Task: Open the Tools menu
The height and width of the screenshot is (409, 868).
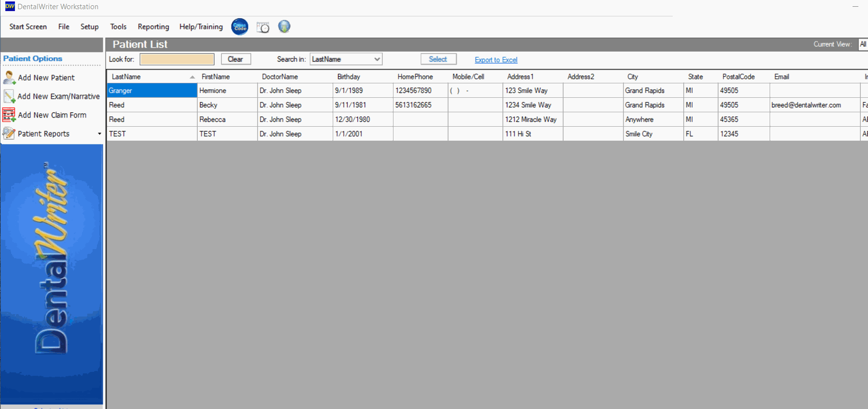Action: (x=118, y=26)
